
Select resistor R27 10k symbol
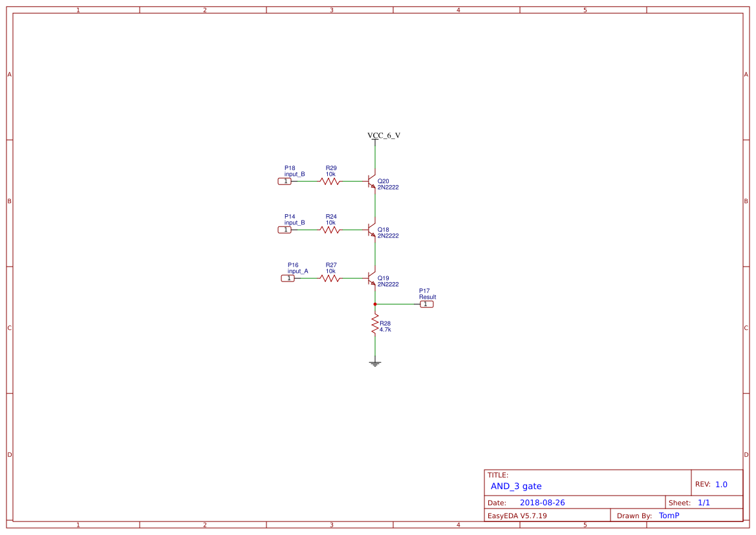coord(331,278)
